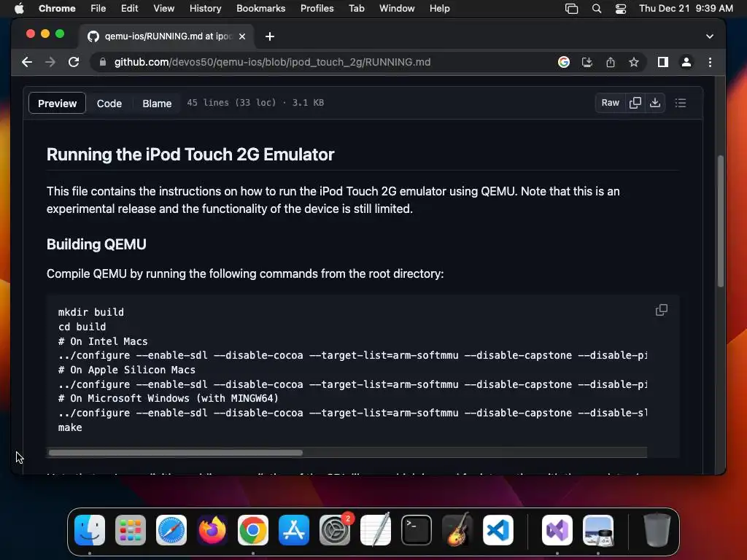Open the Window menu
Image resolution: width=747 pixels, height=560 pixels.
click(x=397, y=9)
